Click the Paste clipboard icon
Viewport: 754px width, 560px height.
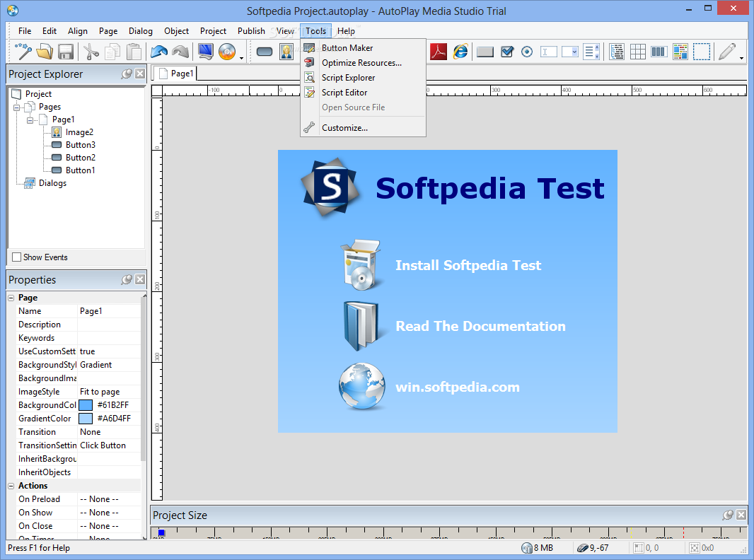click(x=134, y=52)
